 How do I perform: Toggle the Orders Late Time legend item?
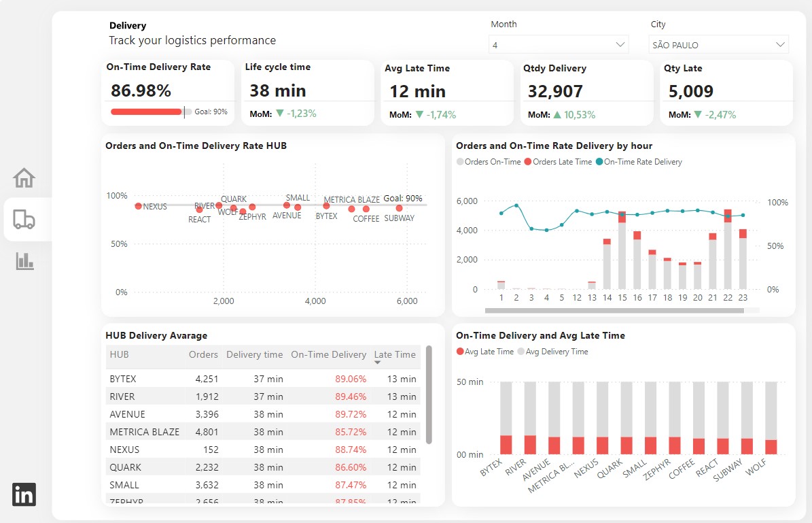[x=558, y=162]
